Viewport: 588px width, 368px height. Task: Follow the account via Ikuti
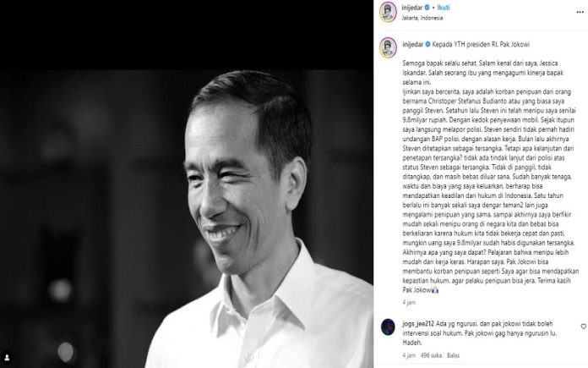(444, 8)
